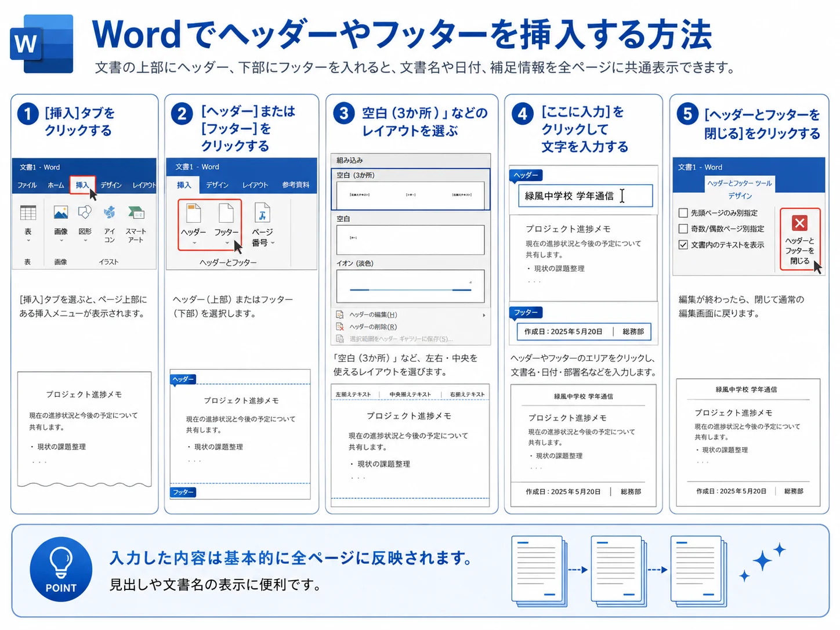Click the 文書1 - Word title in step 1

coord(39,167)
